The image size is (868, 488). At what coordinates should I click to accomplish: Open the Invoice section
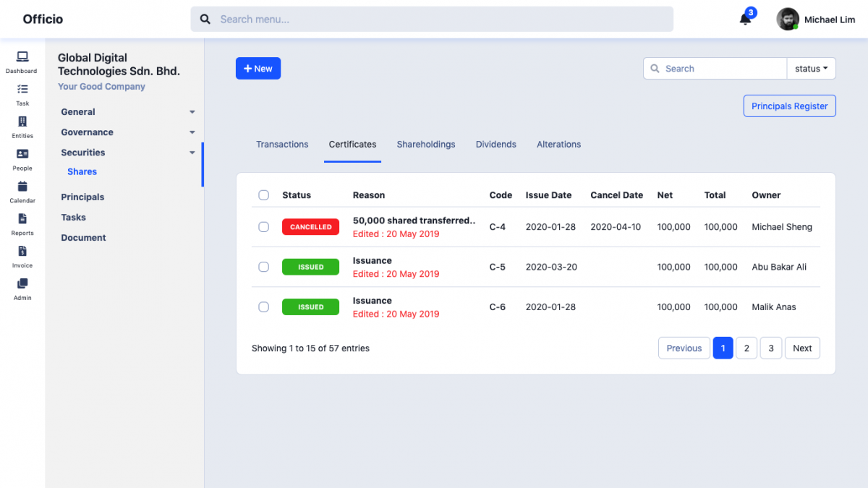coord(21,254)
